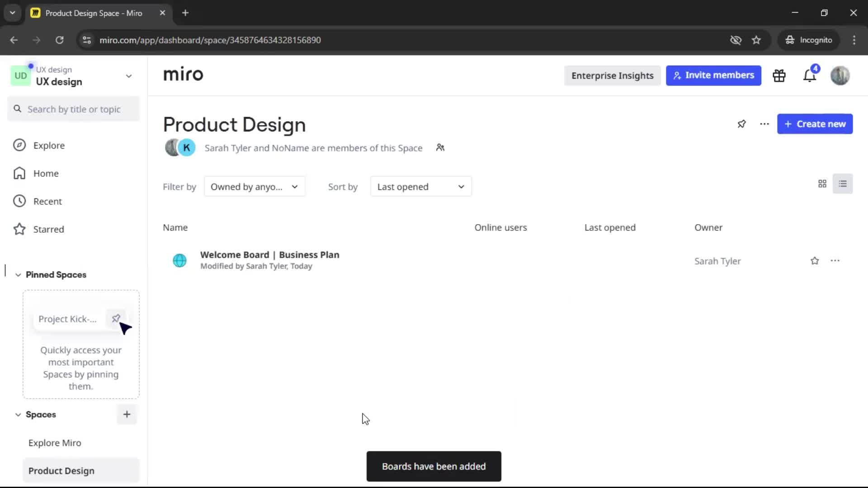Click the Product Design page title

pyautogui.click(x=234, y=125)
